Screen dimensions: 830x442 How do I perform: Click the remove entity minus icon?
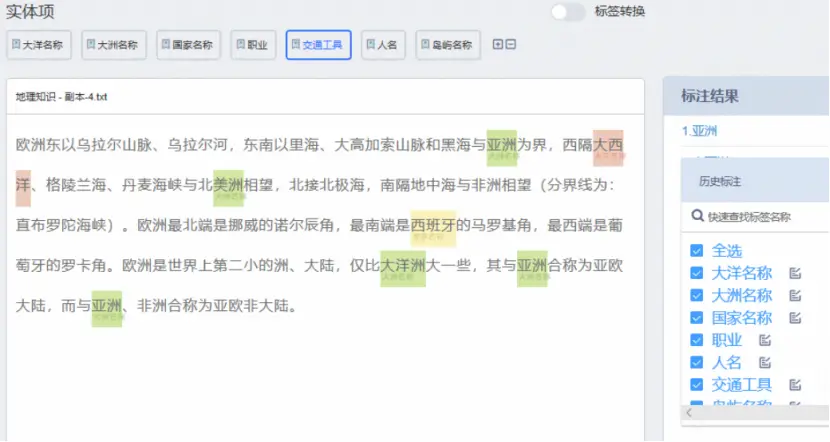point(510,44)
